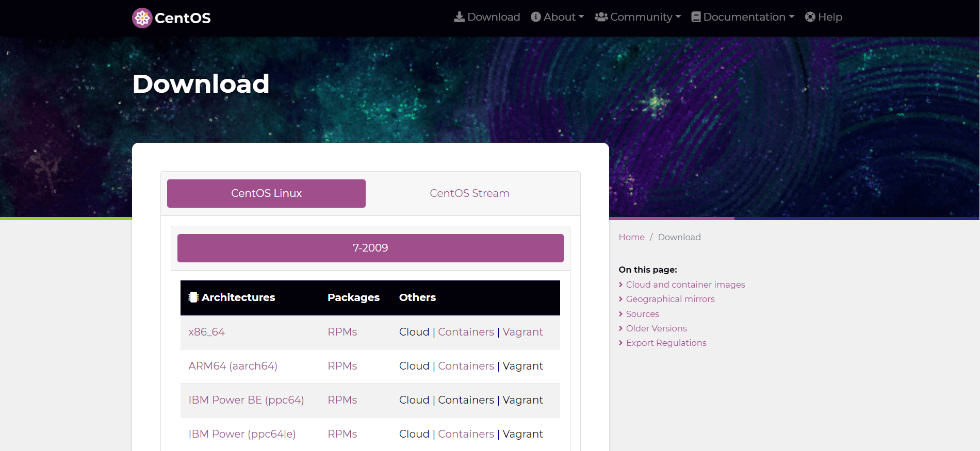Open the x86_64 architecture link
This screenshot has height=451, width=980.
tap(207, 332)
